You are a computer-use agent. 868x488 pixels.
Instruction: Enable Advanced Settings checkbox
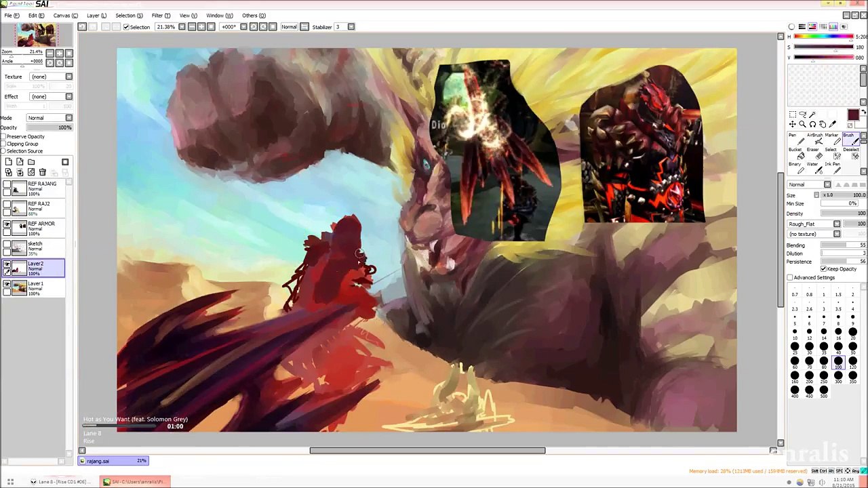[x=790, y=278]
